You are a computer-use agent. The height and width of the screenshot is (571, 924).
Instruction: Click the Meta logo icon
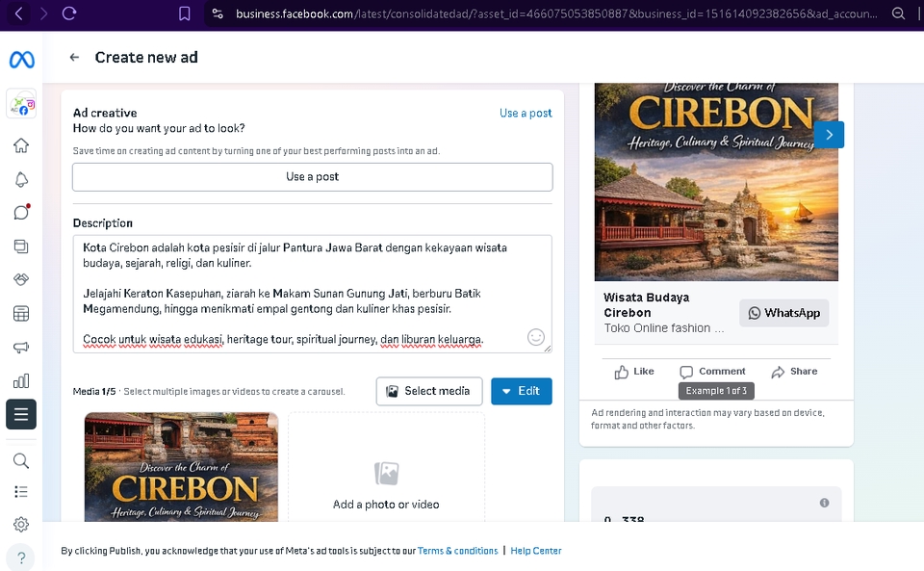tap(22, 60)
